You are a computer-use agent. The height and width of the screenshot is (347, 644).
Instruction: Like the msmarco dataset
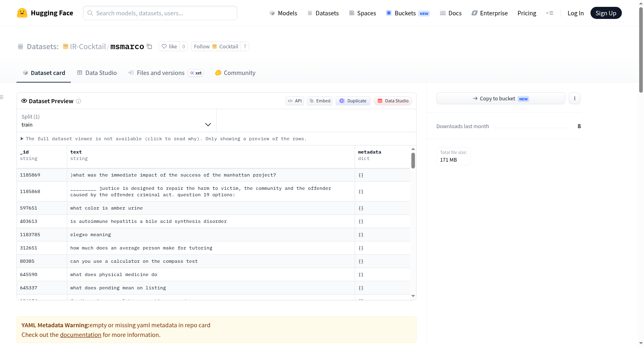point(169,46)
